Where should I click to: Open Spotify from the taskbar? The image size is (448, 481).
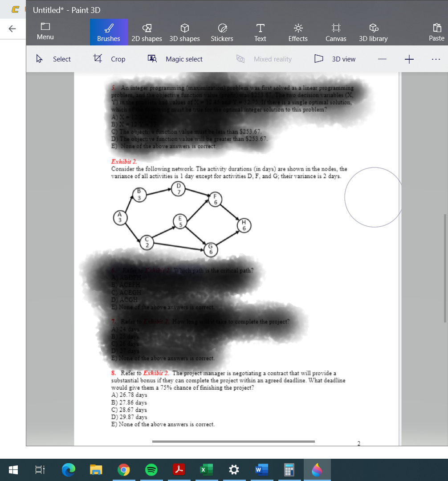tap(151, 470)
